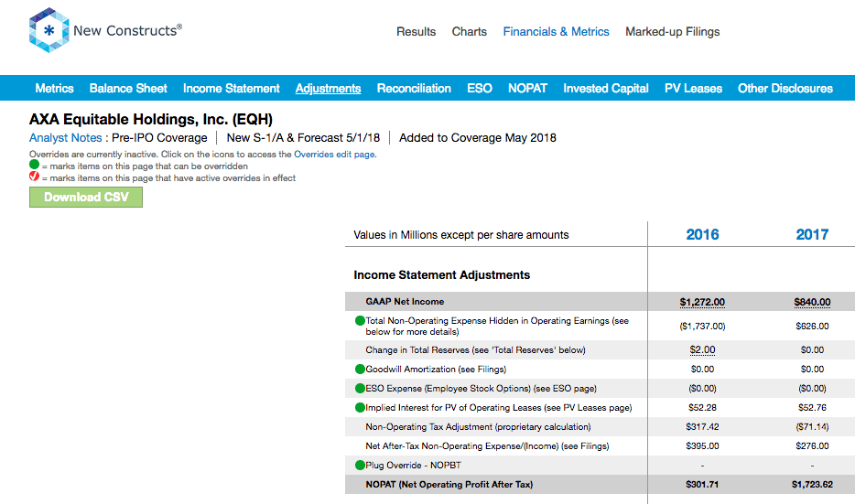Switch to the Metrics tab

tap(54, 88)
